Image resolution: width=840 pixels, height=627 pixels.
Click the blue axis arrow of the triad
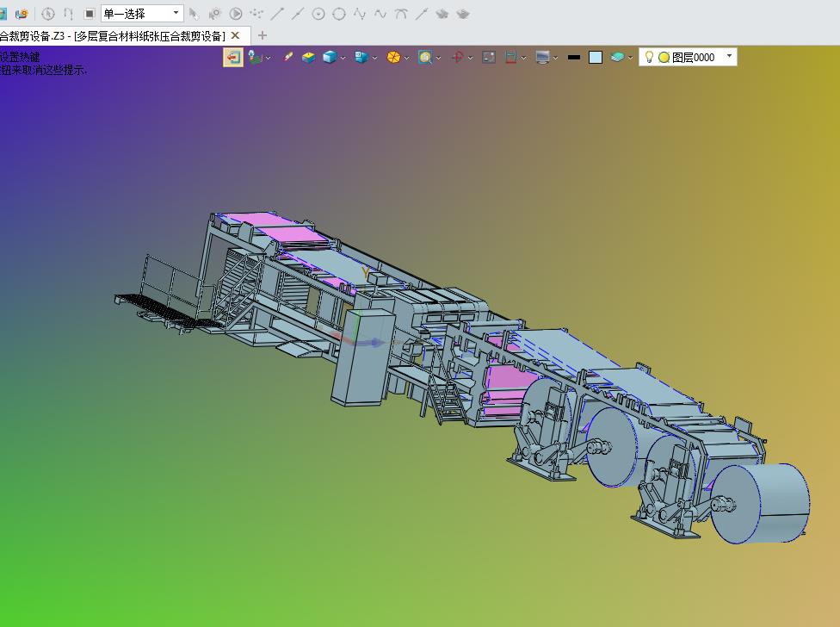(368, 343)
